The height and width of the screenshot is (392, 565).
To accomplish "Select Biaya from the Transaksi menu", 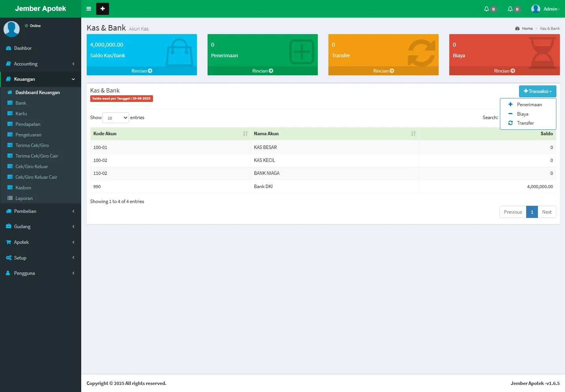I will (x=522, y=114).
